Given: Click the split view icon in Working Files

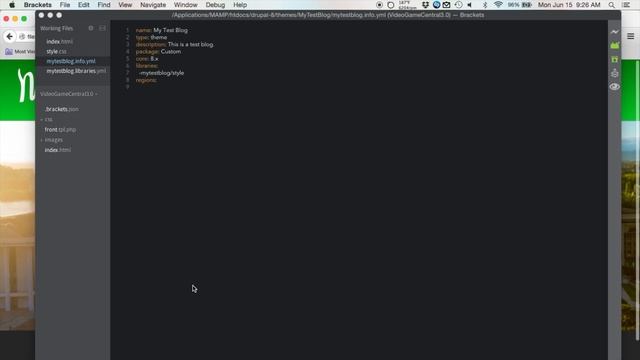Looking at the screenshot, I should click(x=102, y=28).
